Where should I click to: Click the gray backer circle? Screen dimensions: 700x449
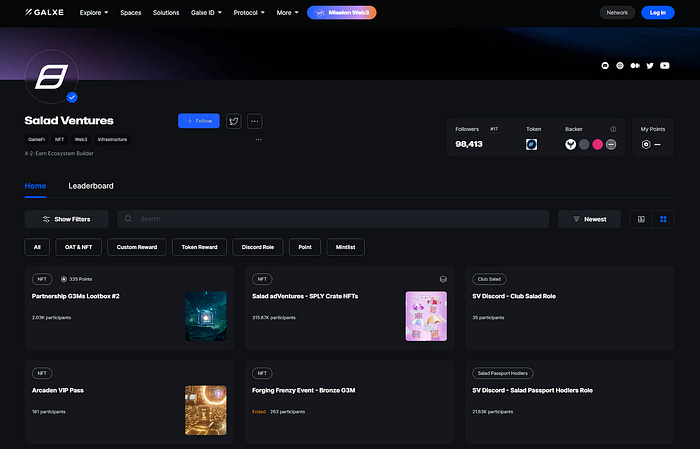click(x=584, y=144)
